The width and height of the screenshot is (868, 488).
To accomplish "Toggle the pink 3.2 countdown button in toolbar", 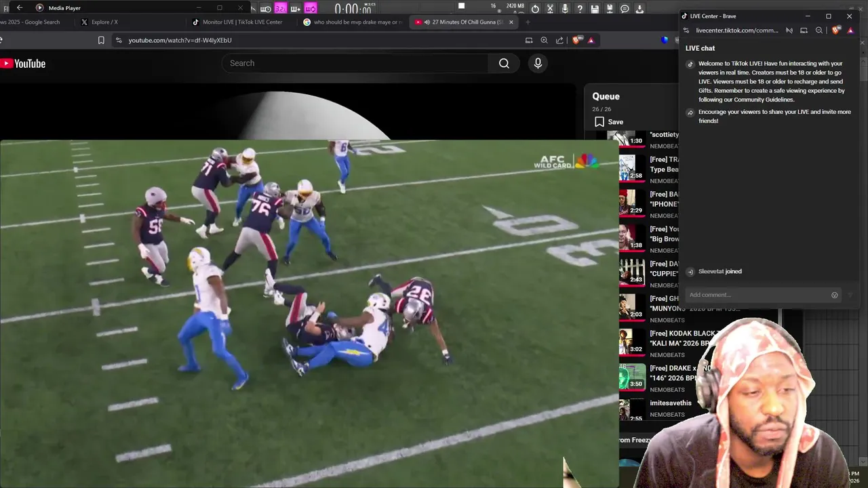I will pyautogui.click(x=280, y=9).
